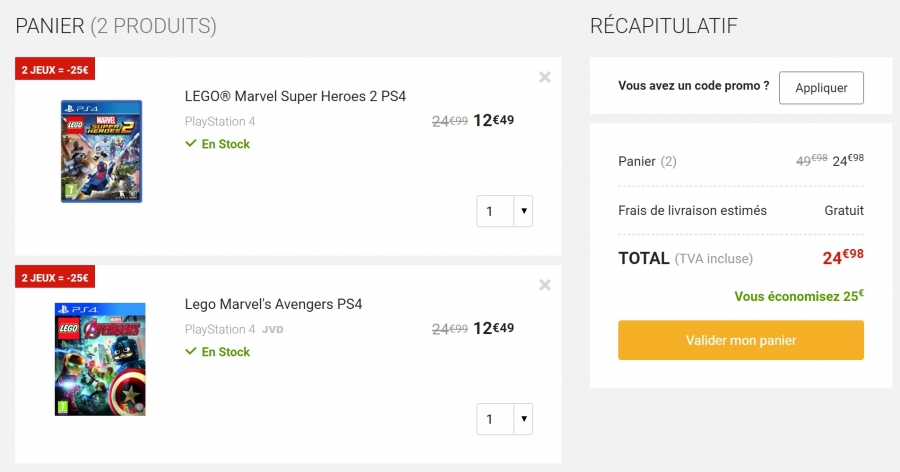The width and height of the screenshot is (900, 472).
Task: Click the second 2 JEUX = -25€ promo badge
Action: [x=55, y=277]
